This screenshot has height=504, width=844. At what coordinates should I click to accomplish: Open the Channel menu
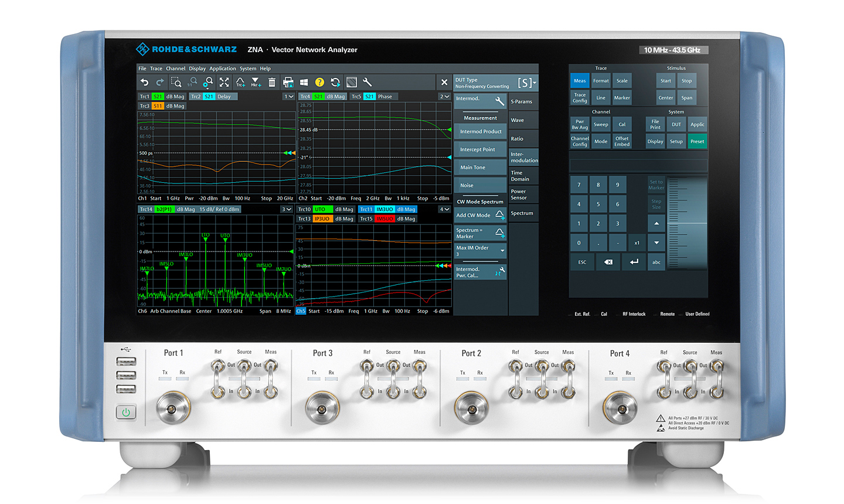(175, 69)
